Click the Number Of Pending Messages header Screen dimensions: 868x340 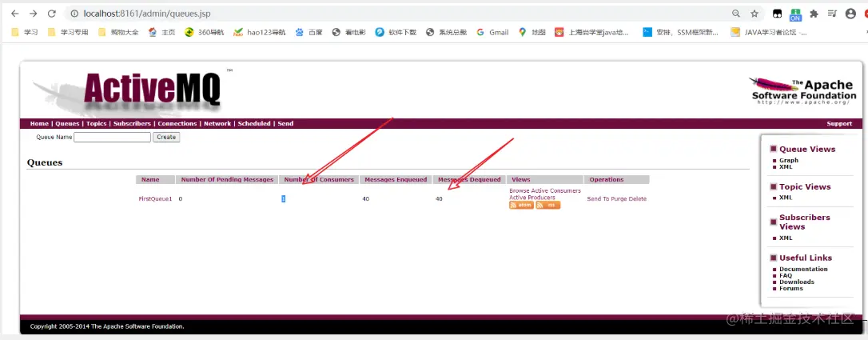(228, 179)
